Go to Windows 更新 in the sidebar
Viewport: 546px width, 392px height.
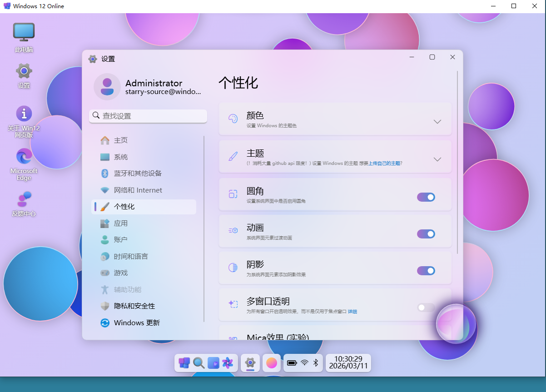tap(137, 323)
